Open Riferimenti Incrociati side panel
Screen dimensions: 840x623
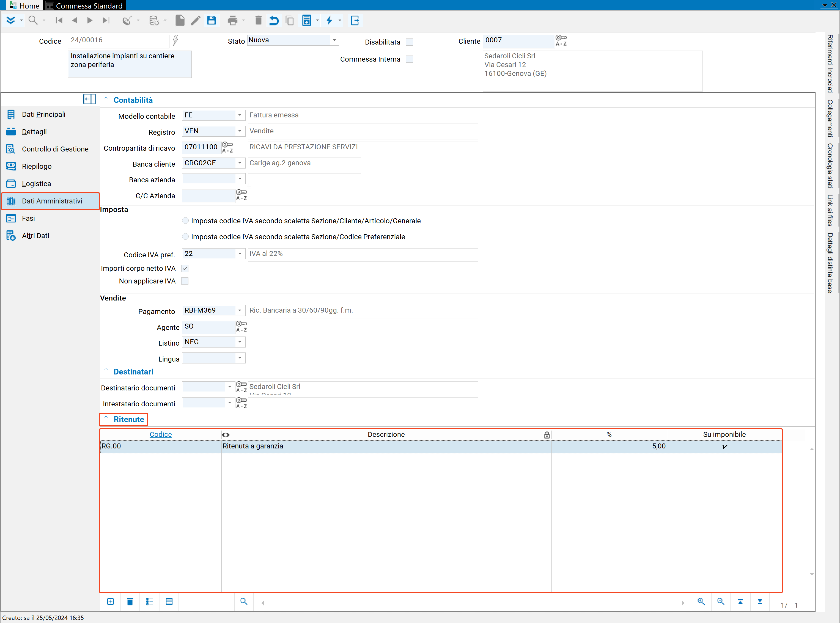830,64
